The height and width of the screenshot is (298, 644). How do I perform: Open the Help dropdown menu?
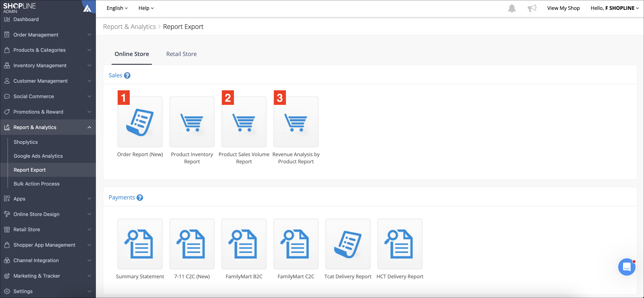146,8
